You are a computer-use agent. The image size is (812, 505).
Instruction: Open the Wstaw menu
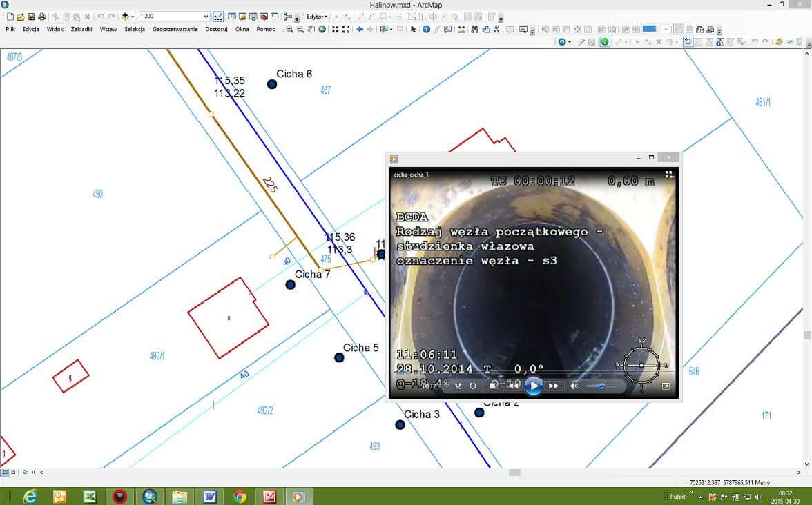[x=108, y=30]
